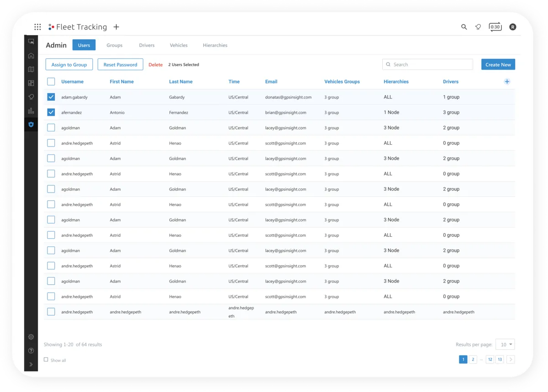This screenshot has width=548, height=392.
Task: Sort by Time column header
Action: click(234, 82)
